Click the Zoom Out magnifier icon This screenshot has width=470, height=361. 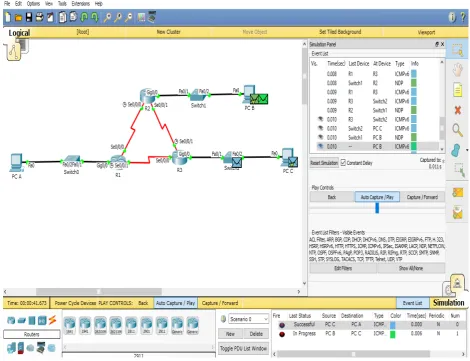coord(128,17)
